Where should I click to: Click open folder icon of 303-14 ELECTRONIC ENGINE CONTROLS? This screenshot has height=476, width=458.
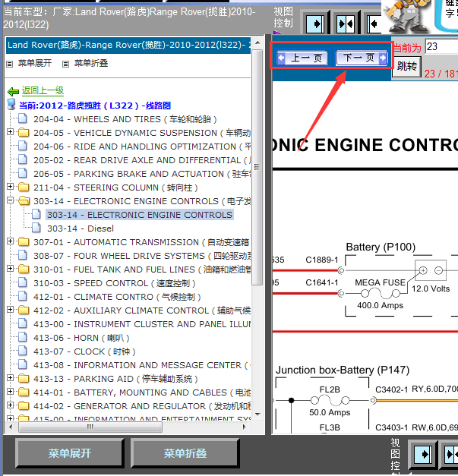coord(24,200)
